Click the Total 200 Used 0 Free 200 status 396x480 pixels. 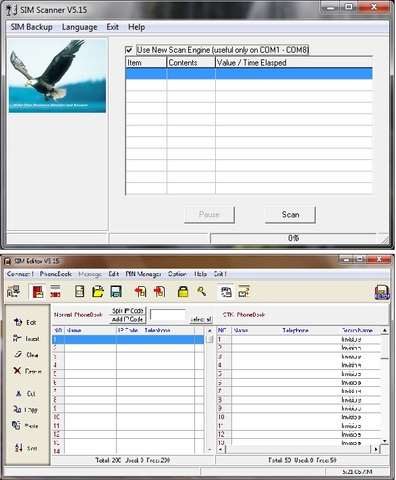[133, 460]
